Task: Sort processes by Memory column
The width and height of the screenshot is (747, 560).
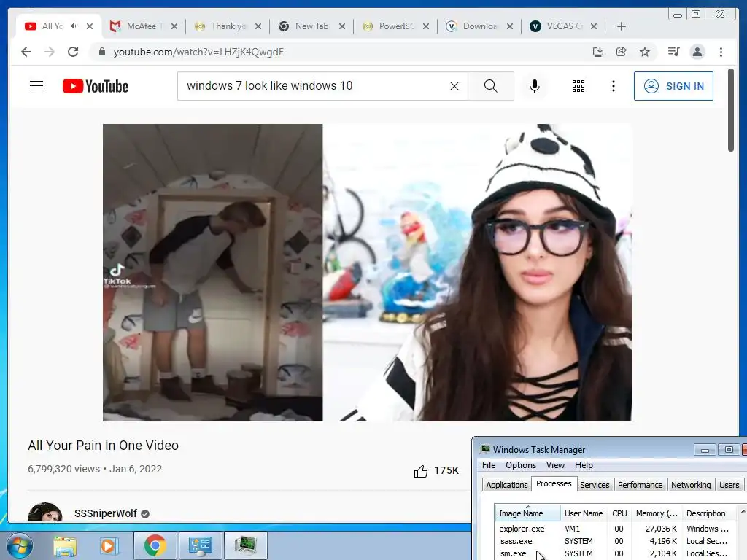Action: (x=657, y=513)
